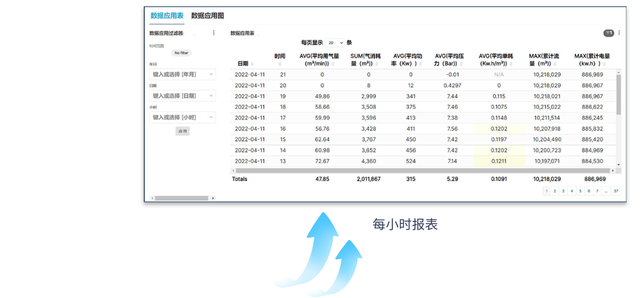The height and width of the screenshot is (298, 644).
Task: Open the 数据应用表 chart three-dot menu
Action: [619, 33]
